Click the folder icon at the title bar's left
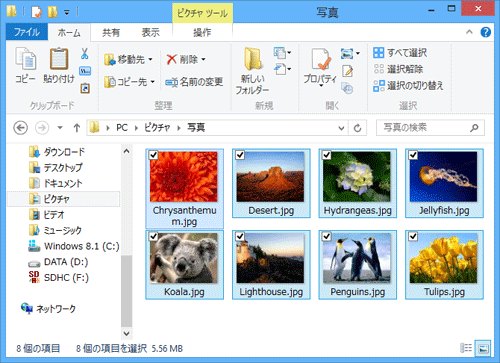This screenshot has width=500, height=363. 12,12
